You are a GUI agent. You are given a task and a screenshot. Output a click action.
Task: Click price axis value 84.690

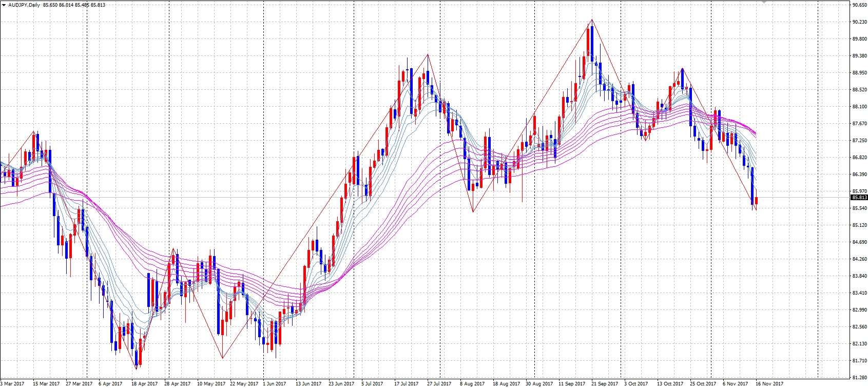860,242
